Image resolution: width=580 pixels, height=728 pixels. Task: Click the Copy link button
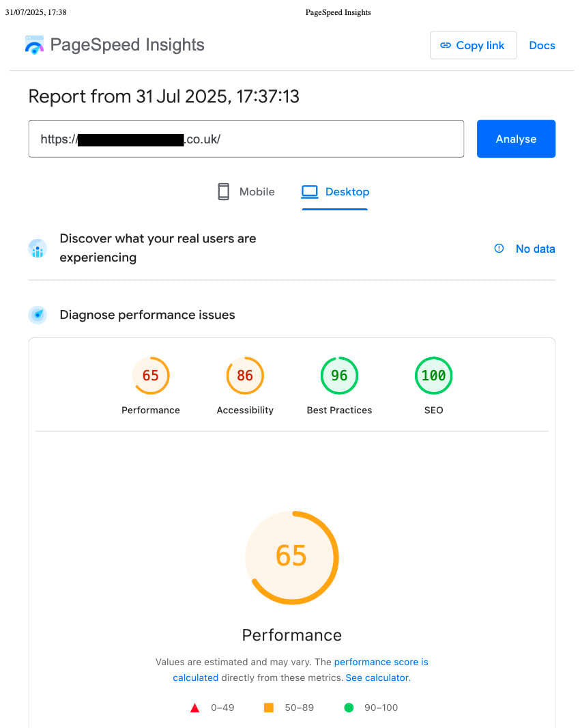473,45
